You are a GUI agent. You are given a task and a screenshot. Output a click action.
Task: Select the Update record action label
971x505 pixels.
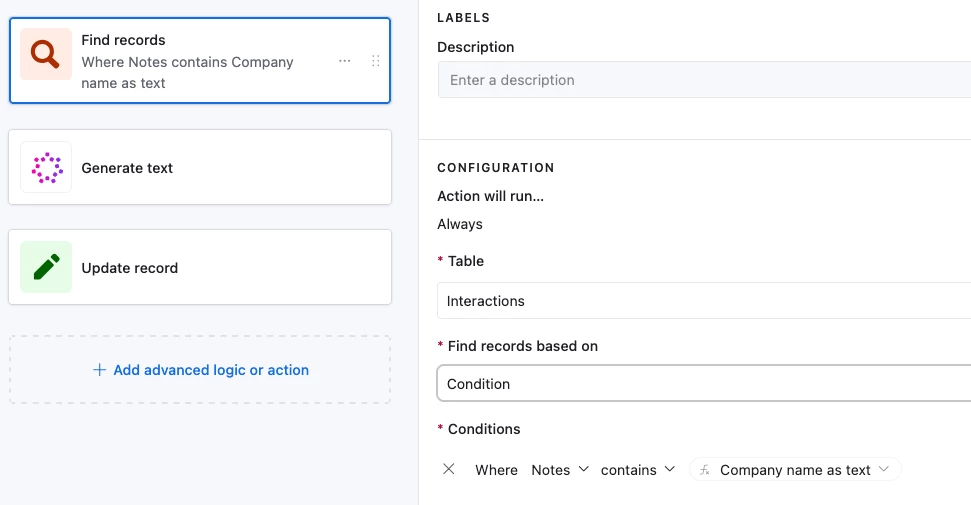(x=130, y=268)
